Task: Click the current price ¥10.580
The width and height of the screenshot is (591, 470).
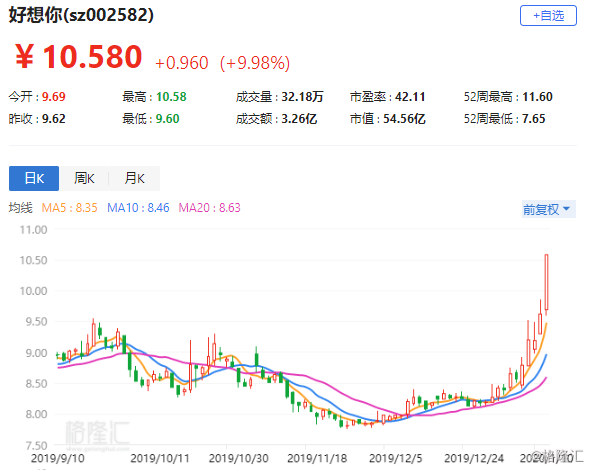Action: [78, 57]
